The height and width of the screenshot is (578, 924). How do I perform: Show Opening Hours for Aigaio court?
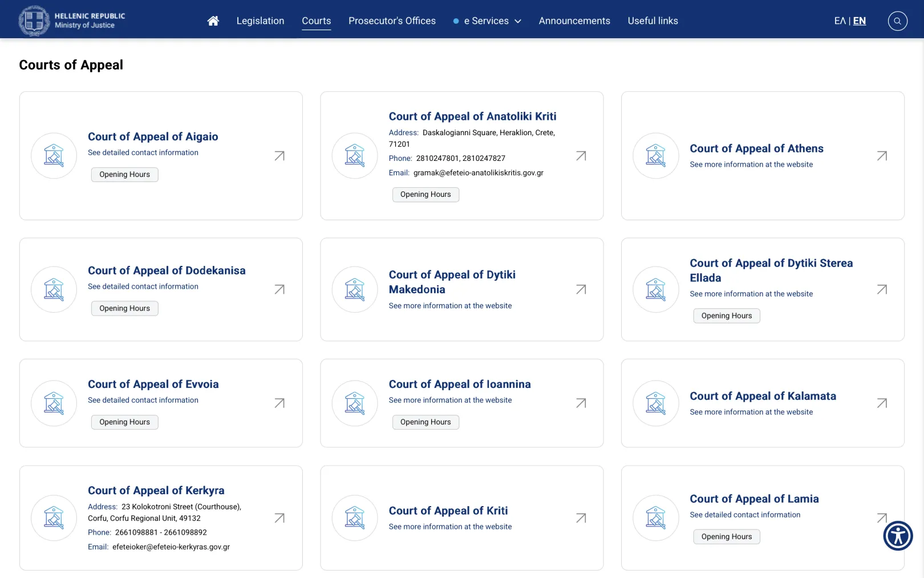click(124, 175)
